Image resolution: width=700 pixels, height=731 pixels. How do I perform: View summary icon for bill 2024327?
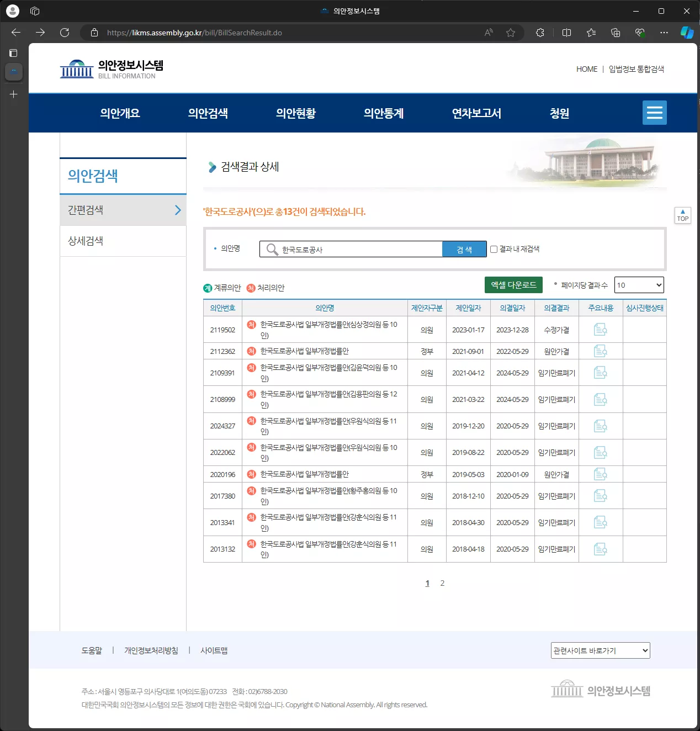[x=601, y=426]
